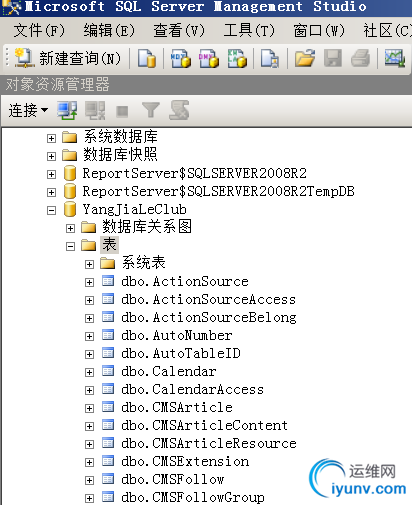Open the 连接 dropdown in Object Explorer
Viewport: 412px width, 505px height.
click(28, 110)
